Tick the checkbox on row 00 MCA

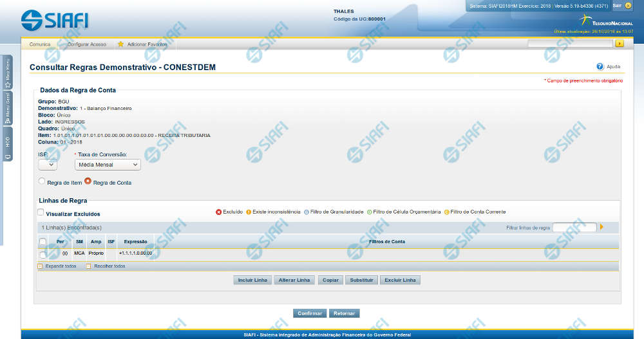[43, 254]
